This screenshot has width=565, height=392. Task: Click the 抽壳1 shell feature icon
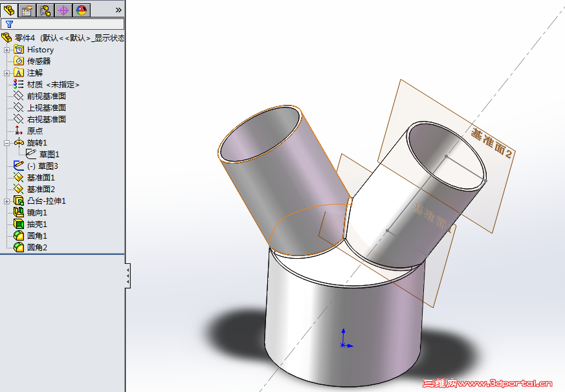pos(19,224)
